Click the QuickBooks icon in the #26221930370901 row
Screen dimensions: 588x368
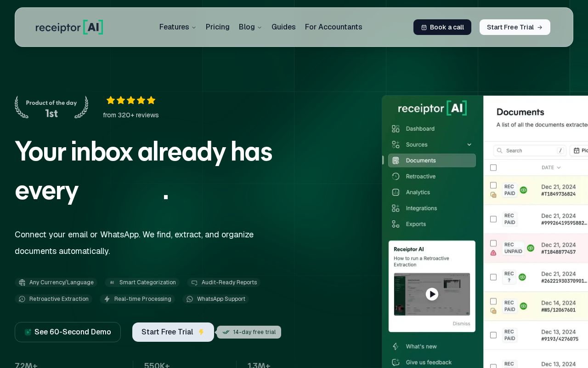click(x=522, y=277)
